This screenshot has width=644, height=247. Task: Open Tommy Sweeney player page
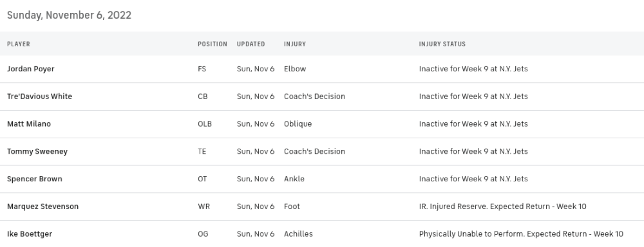(37, 151)
